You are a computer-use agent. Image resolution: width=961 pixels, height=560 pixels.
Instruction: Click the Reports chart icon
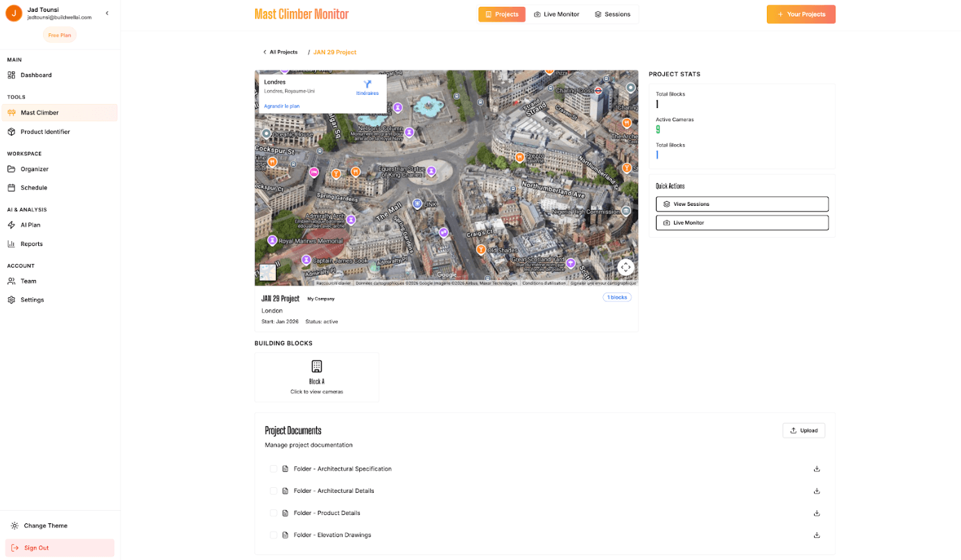coord(12,244)
